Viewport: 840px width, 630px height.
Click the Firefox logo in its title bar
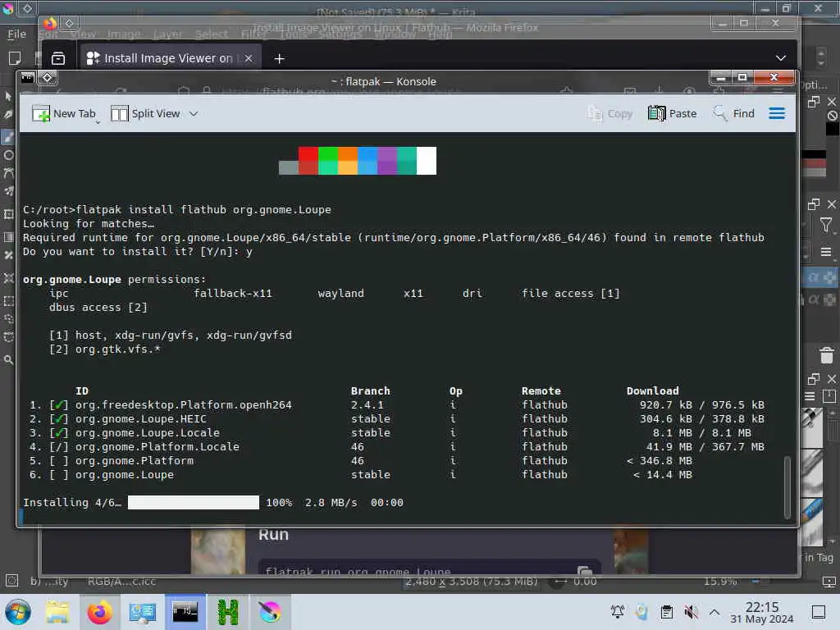pos(50,23)
